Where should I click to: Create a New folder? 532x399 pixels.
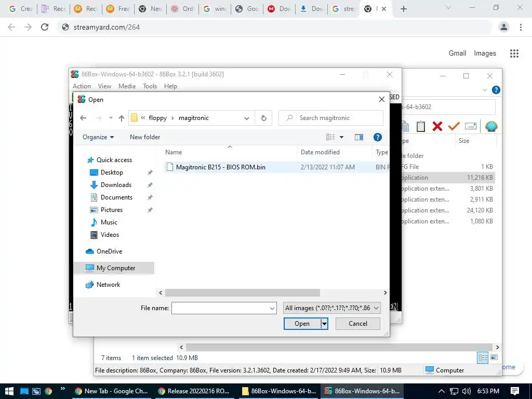(x=145, y=137)
